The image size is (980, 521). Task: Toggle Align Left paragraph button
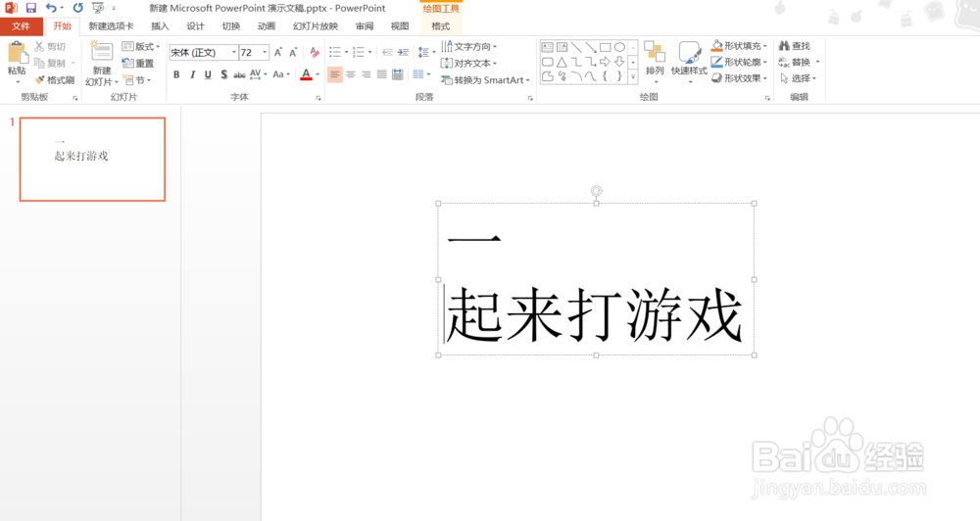(335, 74)
